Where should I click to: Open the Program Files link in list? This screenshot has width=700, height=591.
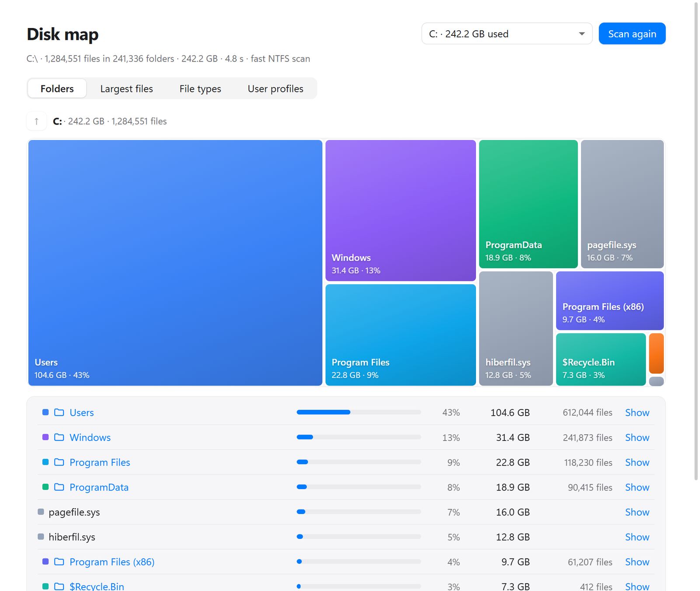pos(100,462)
